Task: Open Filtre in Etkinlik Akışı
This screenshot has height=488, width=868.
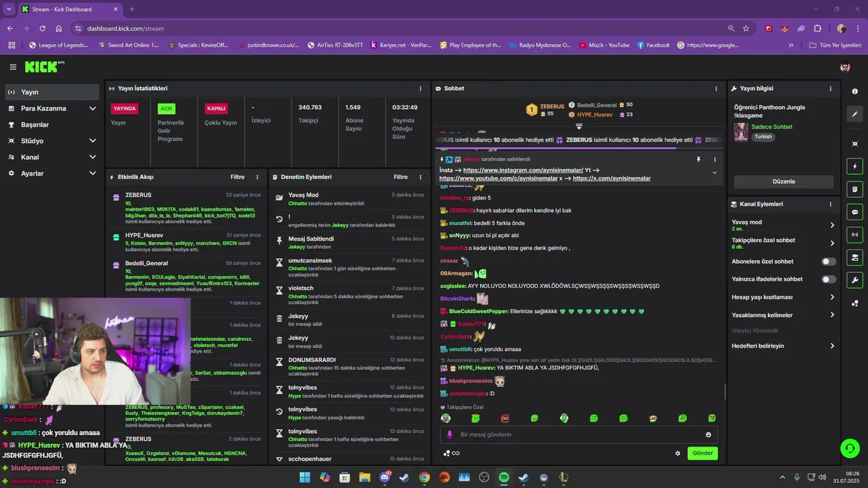Action: point(237,177)
